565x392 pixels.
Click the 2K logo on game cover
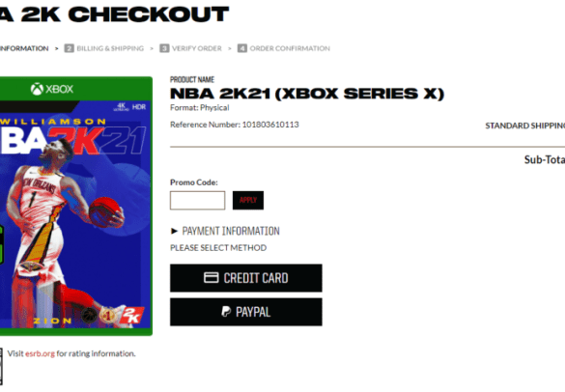pyautogui.click(x=131, y=315)
